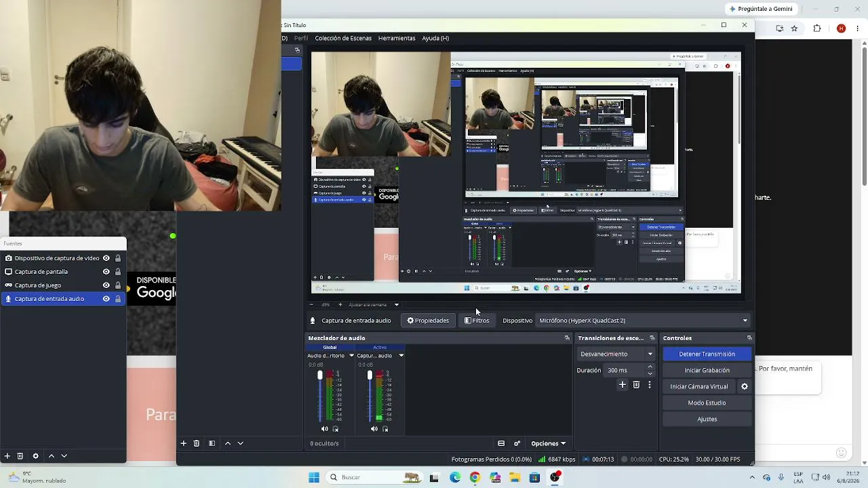The height and width of the screenshot is (488, 868).
Task: Delete scene using the scenes trash icon
Action: point(197,443)
